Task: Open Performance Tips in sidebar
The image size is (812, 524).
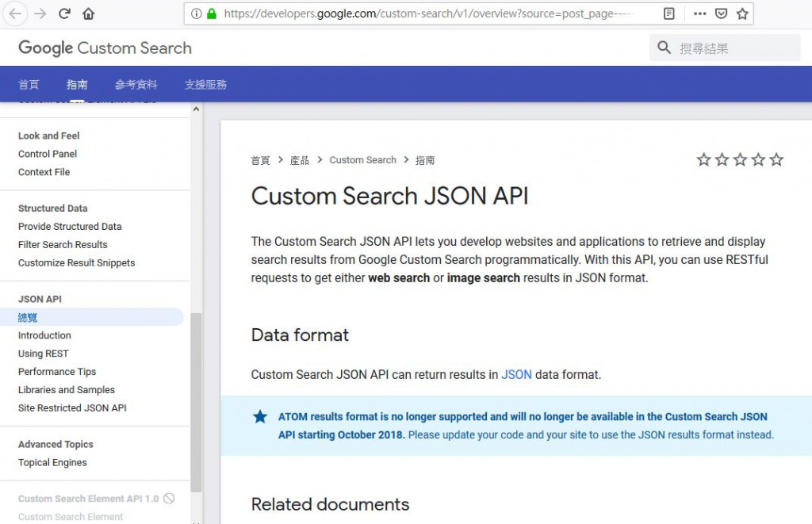Action: [x=57, y=371]
